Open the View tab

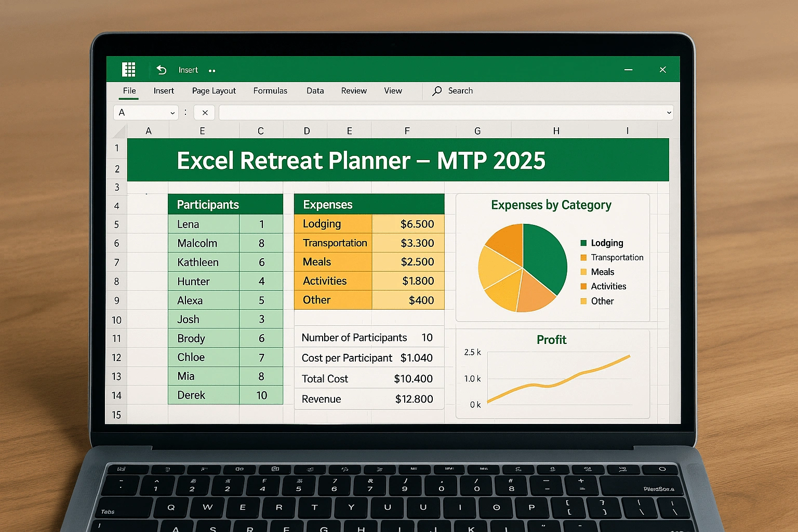click(393, 90)
